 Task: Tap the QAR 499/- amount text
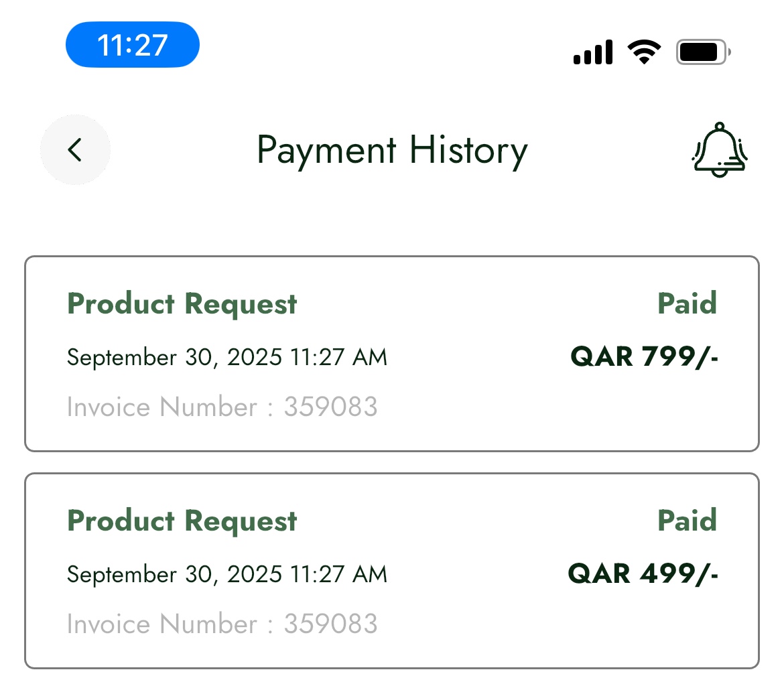[643, 574]
